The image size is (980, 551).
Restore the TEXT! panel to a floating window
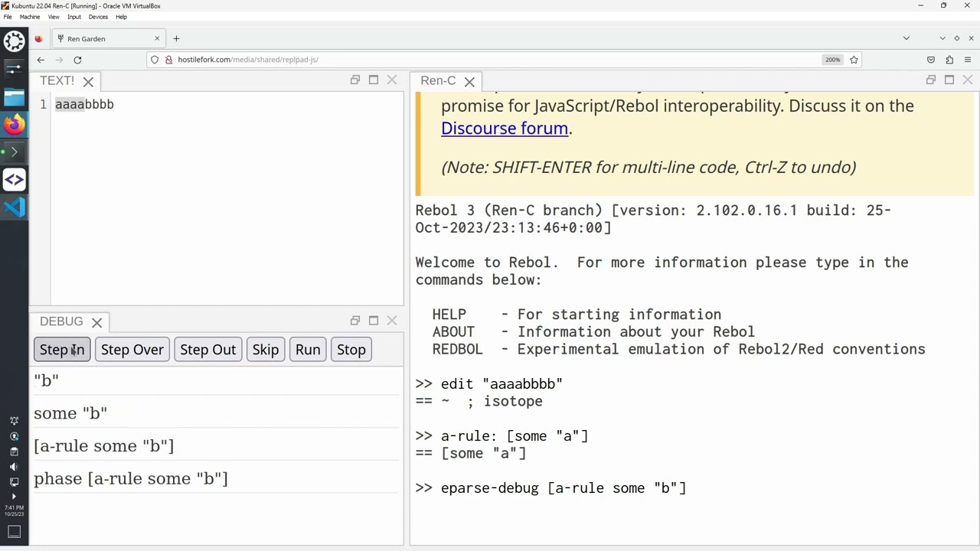(355, 80)
